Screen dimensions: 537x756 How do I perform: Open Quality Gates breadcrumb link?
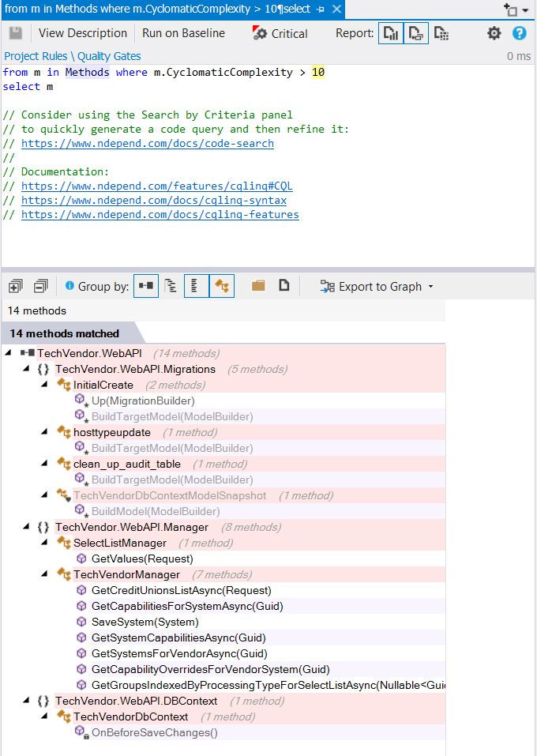point(109,56)
